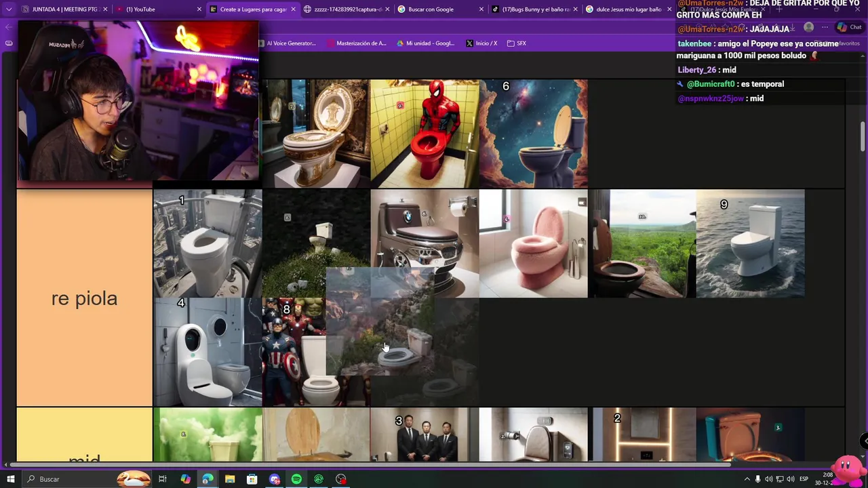Pick the galaxy toilet image numbered 6
Image resolution: width=868 pixels, height=488 pixels.
pos(533,134)
